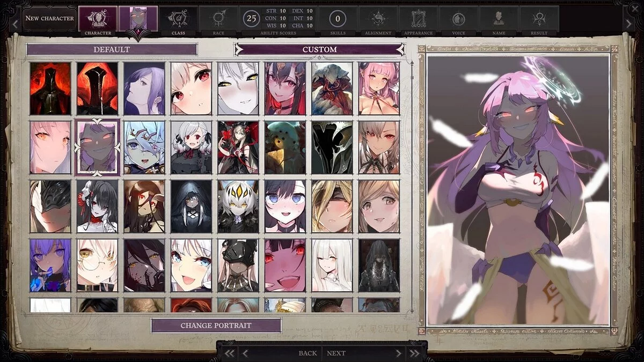Pick the winking white-haired girl portrait
Viewport: 644px width, 362px height.
(332, 265)
